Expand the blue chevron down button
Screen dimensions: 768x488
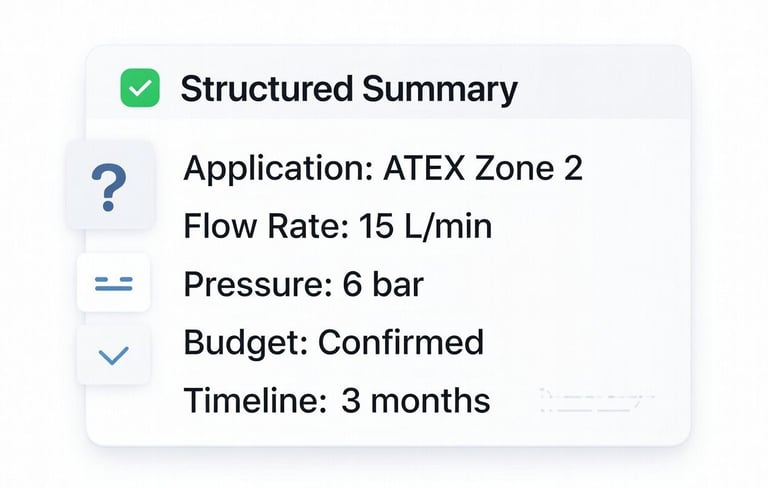click(114, 355)
